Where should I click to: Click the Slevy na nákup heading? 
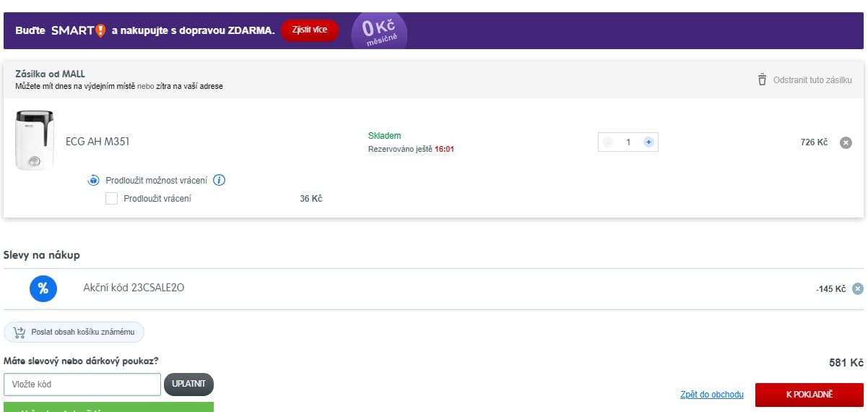42,255
